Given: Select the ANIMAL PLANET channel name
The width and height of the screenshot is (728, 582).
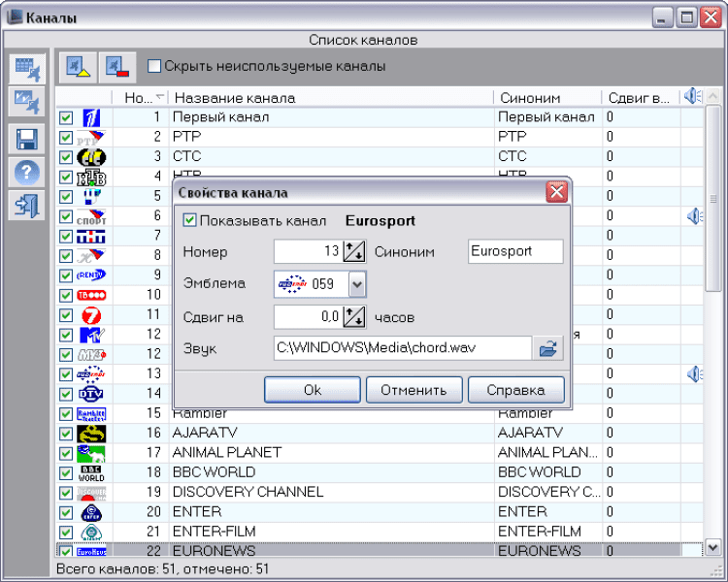Looking at the screenshot, I should (x=227, y=453).
